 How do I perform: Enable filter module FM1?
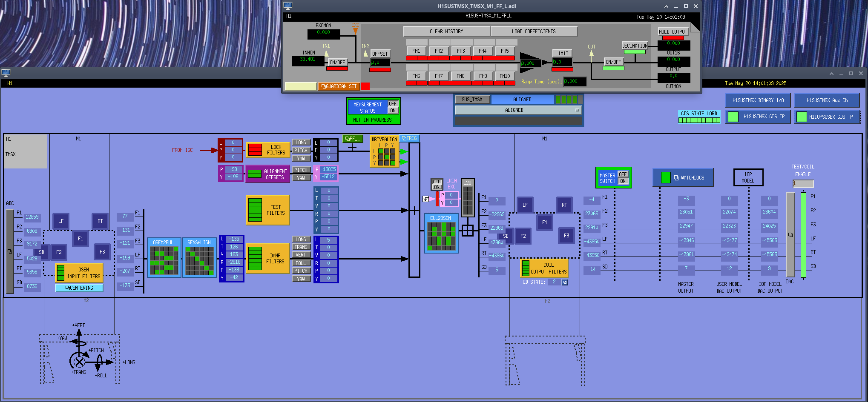[x=417, y=51]
